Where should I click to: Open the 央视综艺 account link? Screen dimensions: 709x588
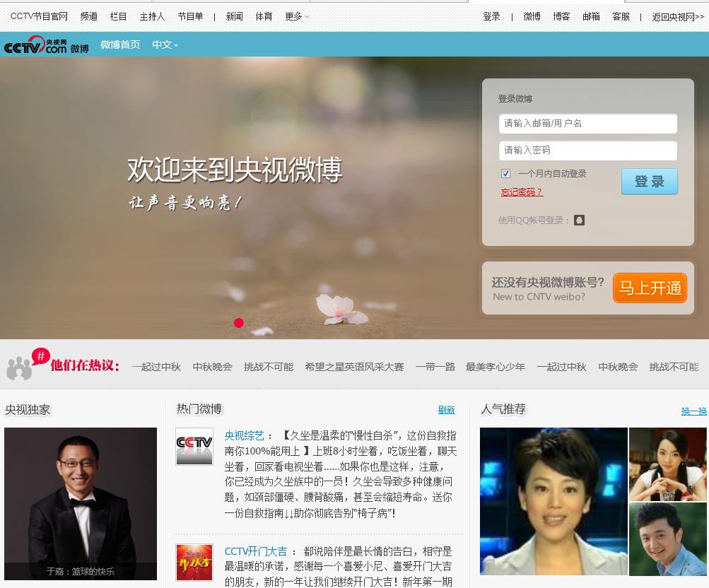(x=244, y=435)
